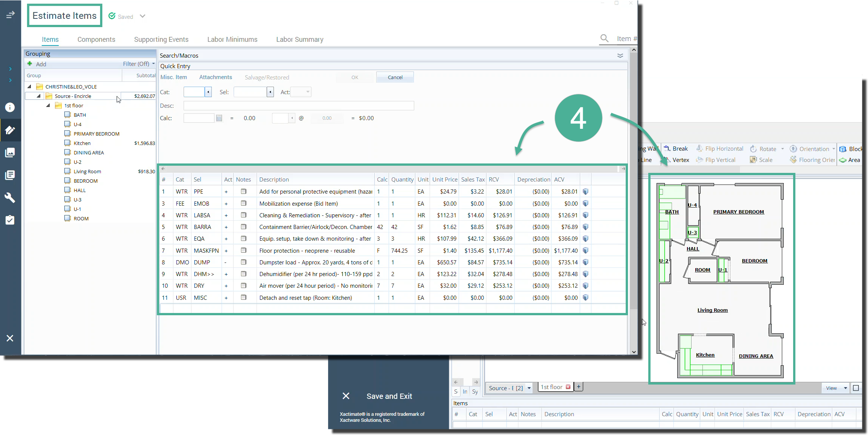This screenshot has height=435, width=868.
Task: Open the clipboard checklist icon in sidebar
Action: point(10,220)
